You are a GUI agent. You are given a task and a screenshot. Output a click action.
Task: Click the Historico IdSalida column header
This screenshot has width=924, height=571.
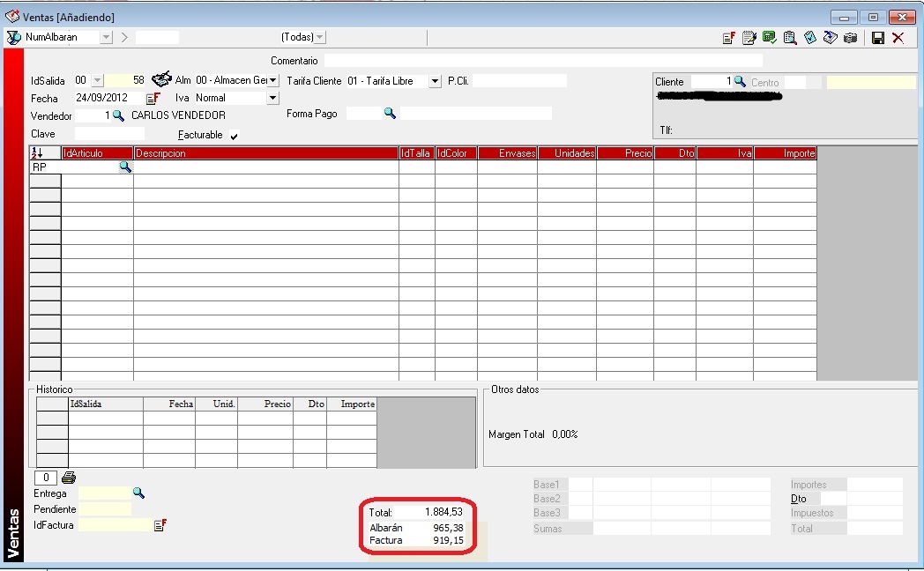pyautogui.click(x=106, y=404)
